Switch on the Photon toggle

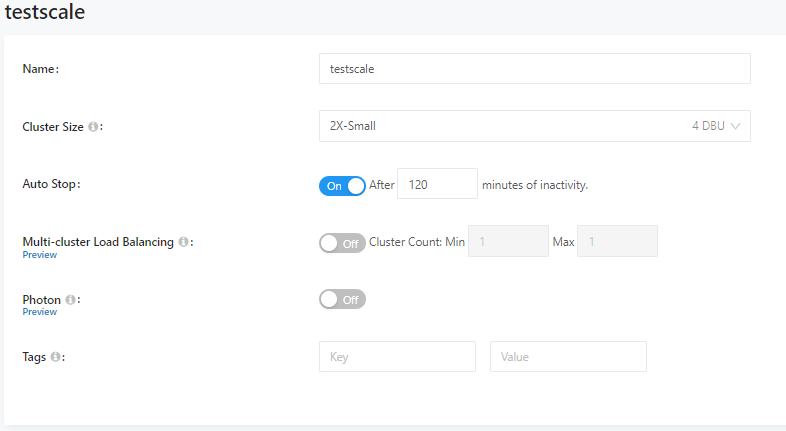click(x=342, y=300)
